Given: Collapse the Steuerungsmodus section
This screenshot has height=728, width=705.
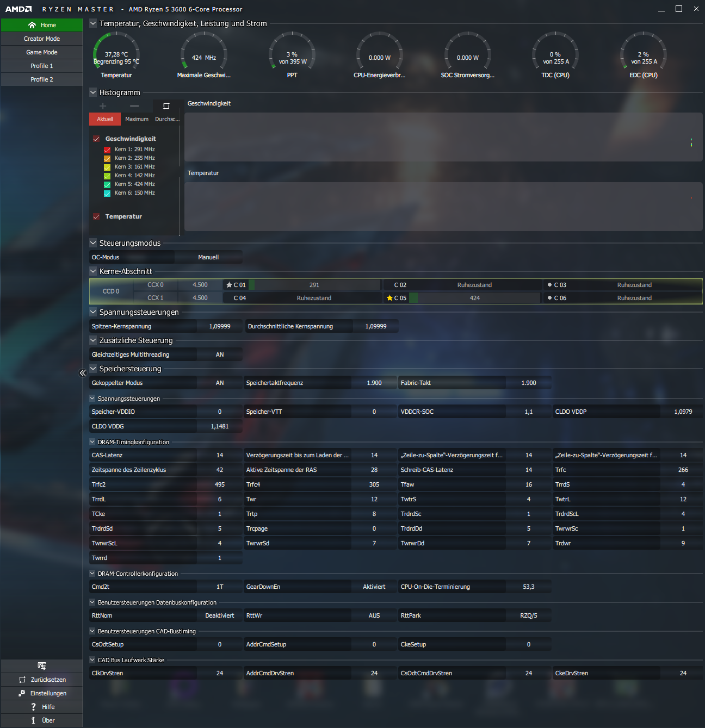Looking at the screenshot, I should point(93,243).
